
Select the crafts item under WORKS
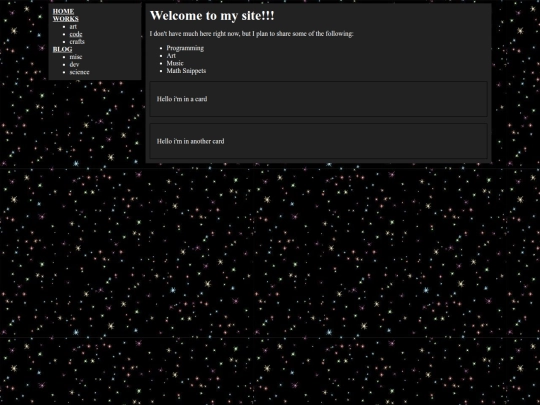pos(77,42)
